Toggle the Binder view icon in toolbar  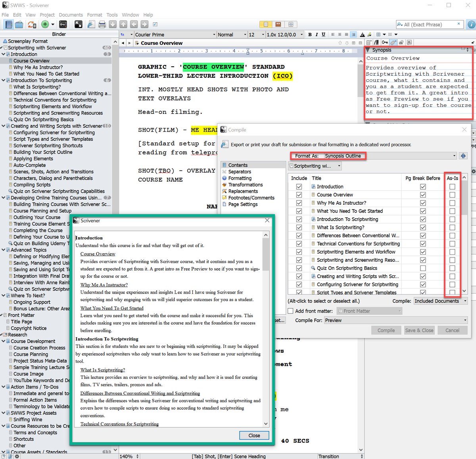(x=8, y=25)
